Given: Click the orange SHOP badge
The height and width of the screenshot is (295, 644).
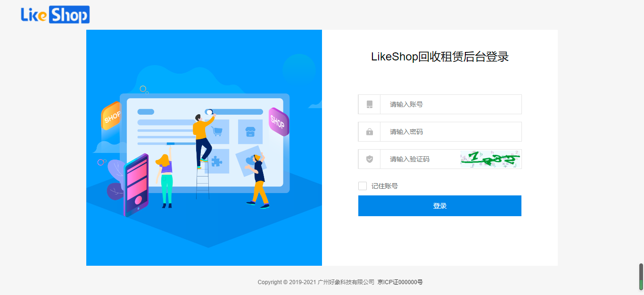Looking at the screenshot, I should pyautogui.click(x=111, y=116).
